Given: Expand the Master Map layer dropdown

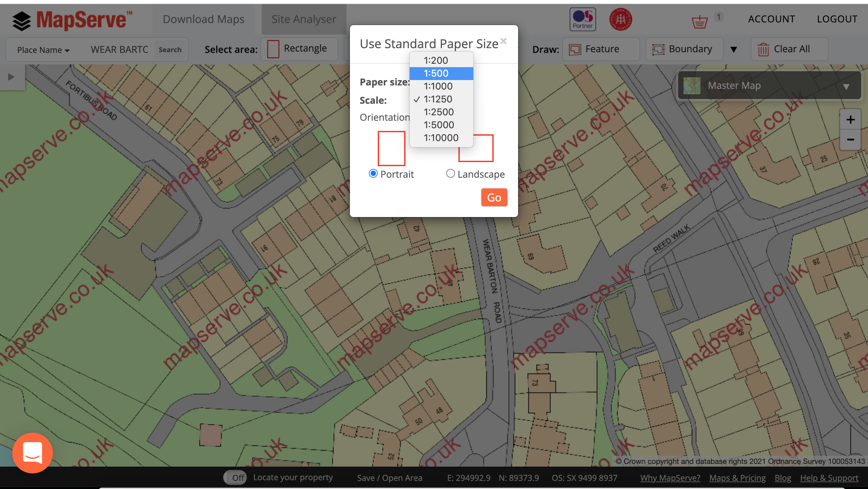Looking at the screenshot, I should (x=847, y=85).
